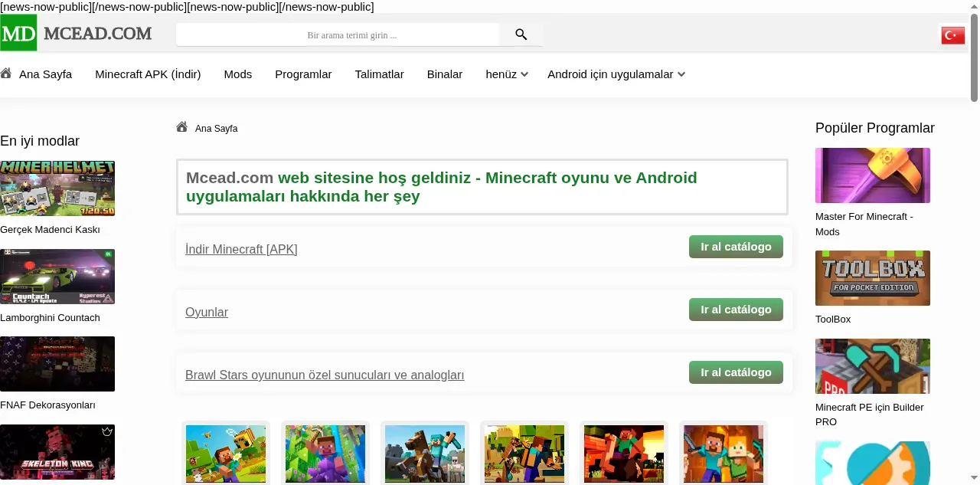Click the Ana Sayfa breadcrumb link
The width and height of the screenshot is (980, 485).
(x=217, y=129)
